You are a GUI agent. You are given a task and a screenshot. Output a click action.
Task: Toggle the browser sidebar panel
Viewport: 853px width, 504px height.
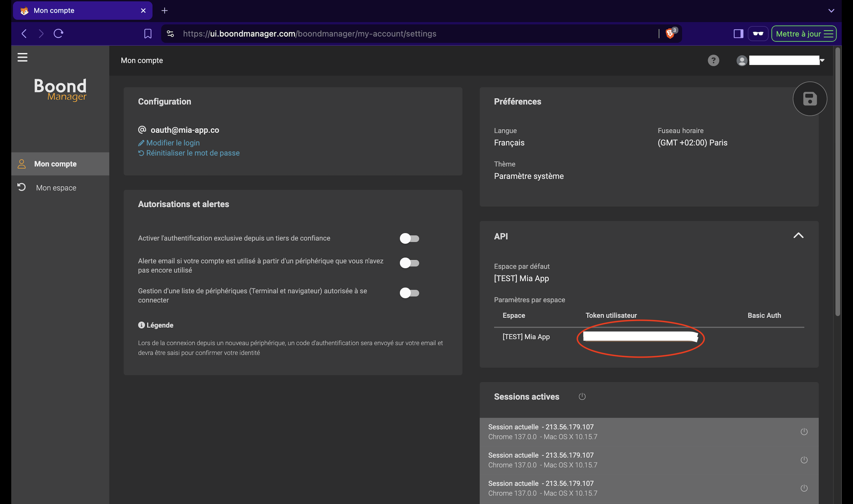738,34
